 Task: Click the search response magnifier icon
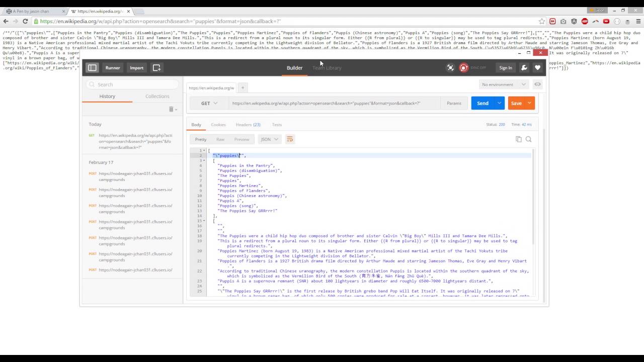pyautogui.click(x=528, y=139)
